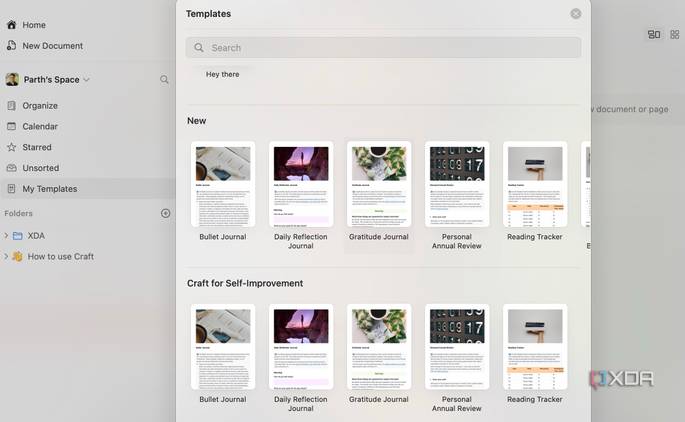The image size is (685, 422).
Task: Click the Home house icon in sidebar
Action: [12, 24]
